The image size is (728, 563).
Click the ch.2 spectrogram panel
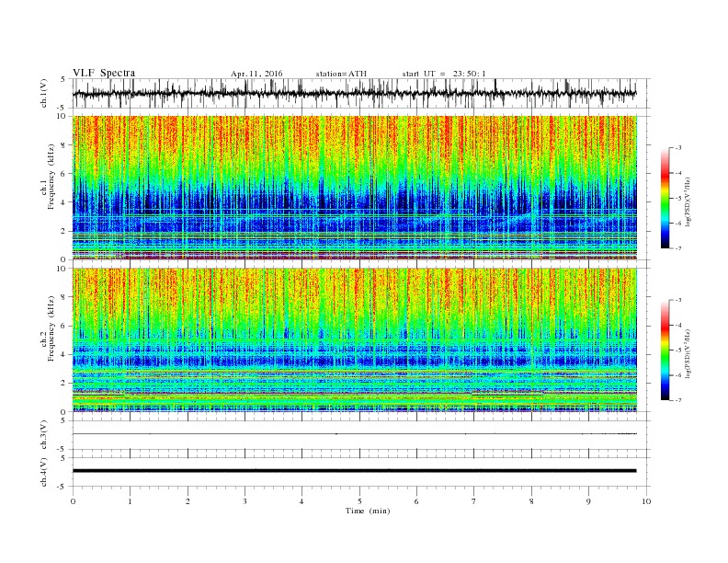point(355,340)
